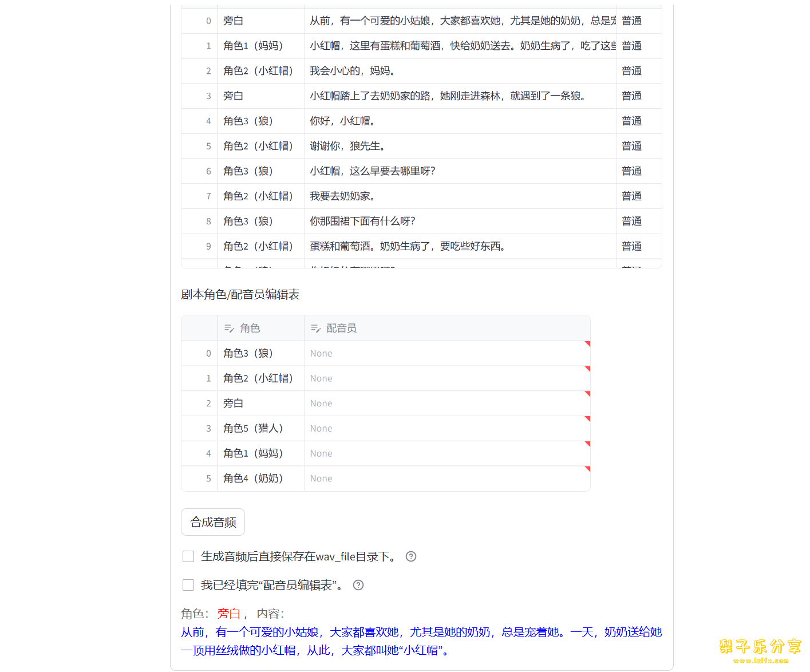Select script row index 7
The height and width of the screenshot is (672, 810).
coord(199,196)
